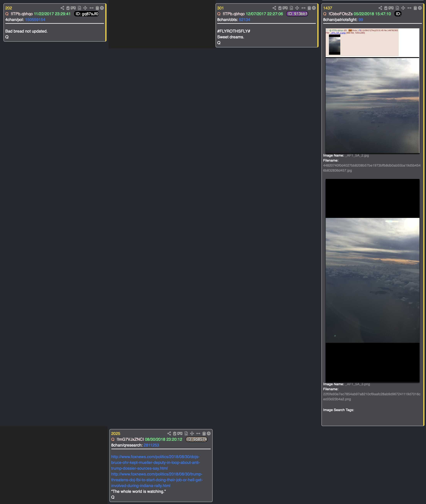Click the timestamp 08/30/2018 23:20:12

coord(163,439)
